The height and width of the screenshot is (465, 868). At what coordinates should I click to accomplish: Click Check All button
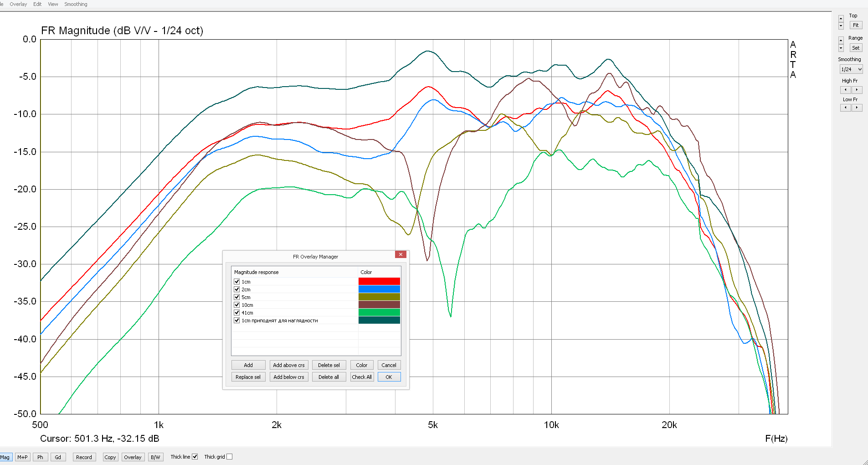(362, 377)
